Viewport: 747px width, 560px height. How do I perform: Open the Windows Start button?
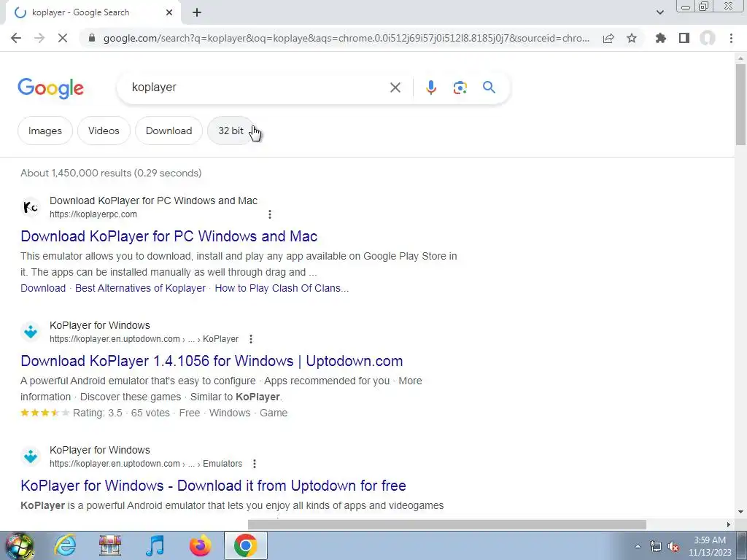(19, 545)
